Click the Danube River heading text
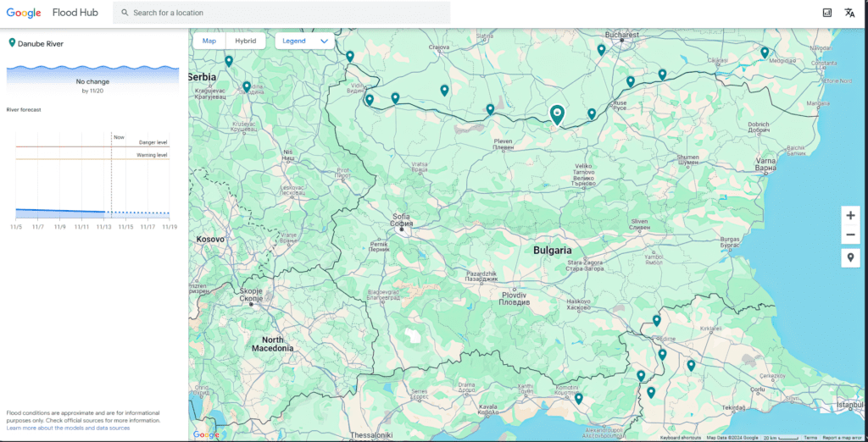Viewport: 868px width, 442px height. point(41,44)
